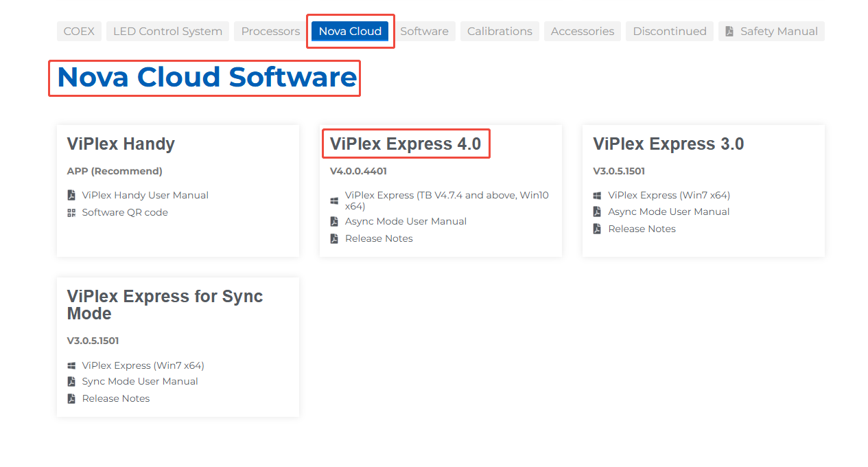Open Release Notes in ViPlex Express 4.0
Viewport: 868px width, 467px height.
tap(379, 238)
